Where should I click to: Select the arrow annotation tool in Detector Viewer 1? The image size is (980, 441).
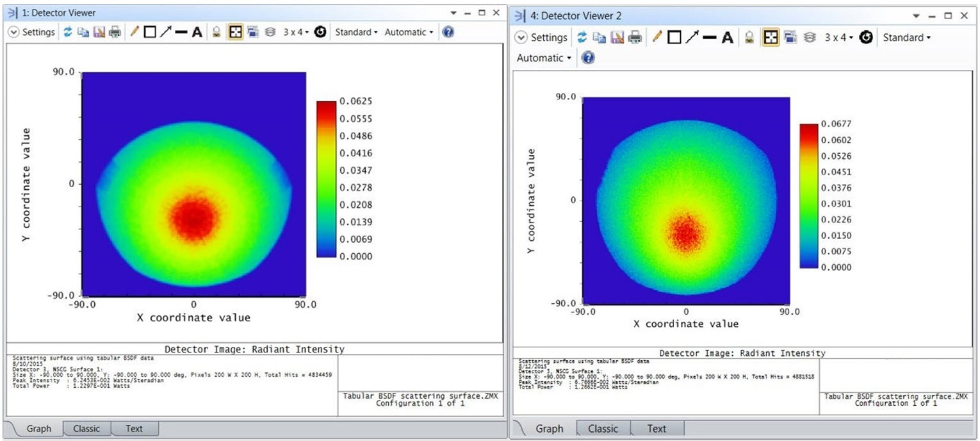(x=165, y=32)
